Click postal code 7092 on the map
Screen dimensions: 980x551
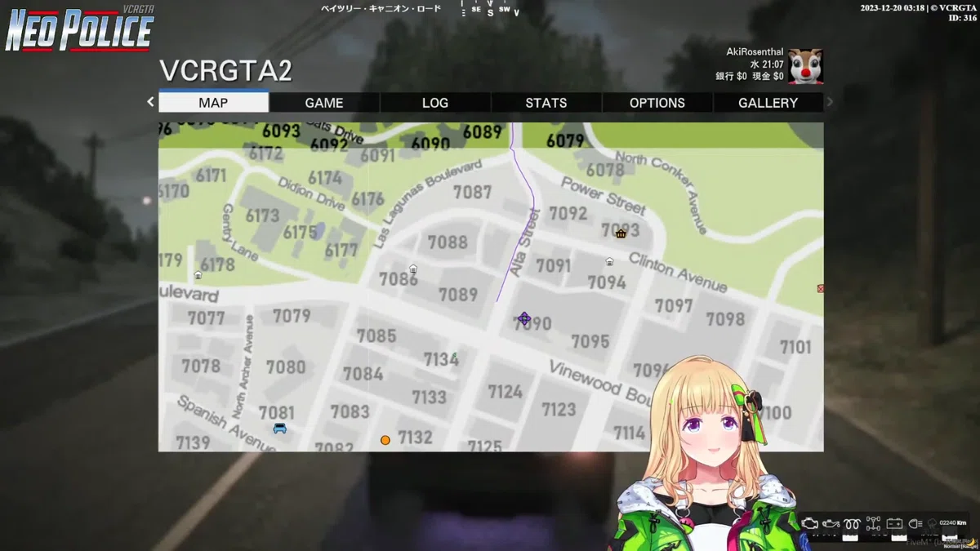(568, 213)
